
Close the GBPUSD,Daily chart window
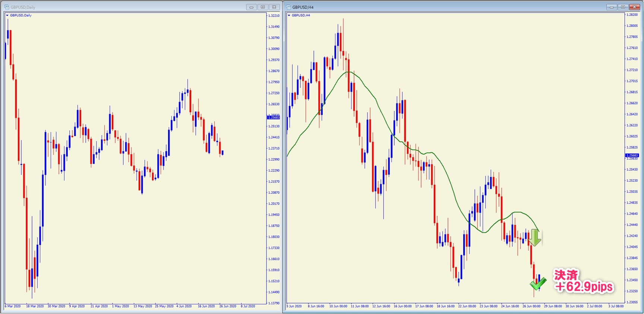coord(274,7)
